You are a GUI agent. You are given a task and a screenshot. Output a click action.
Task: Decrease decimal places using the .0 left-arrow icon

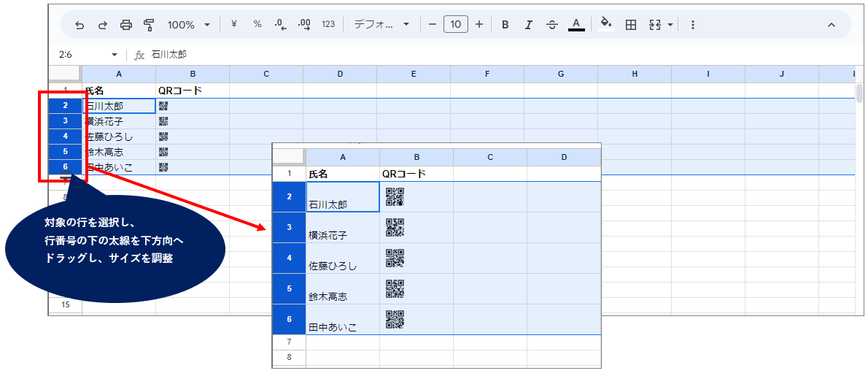click(x=281, y=24)
